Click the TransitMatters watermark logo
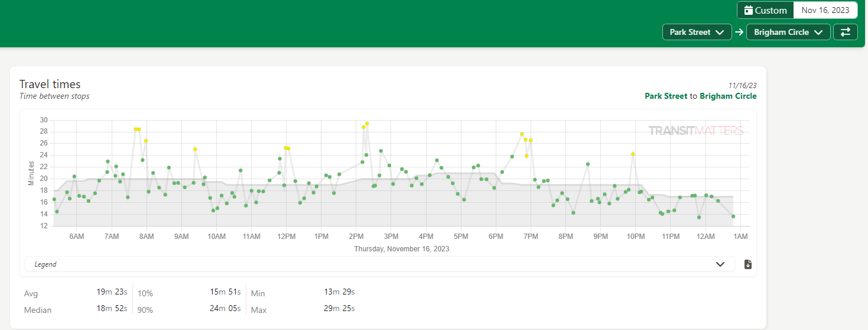This screenshot has height=330, width=868. (695, 131)
